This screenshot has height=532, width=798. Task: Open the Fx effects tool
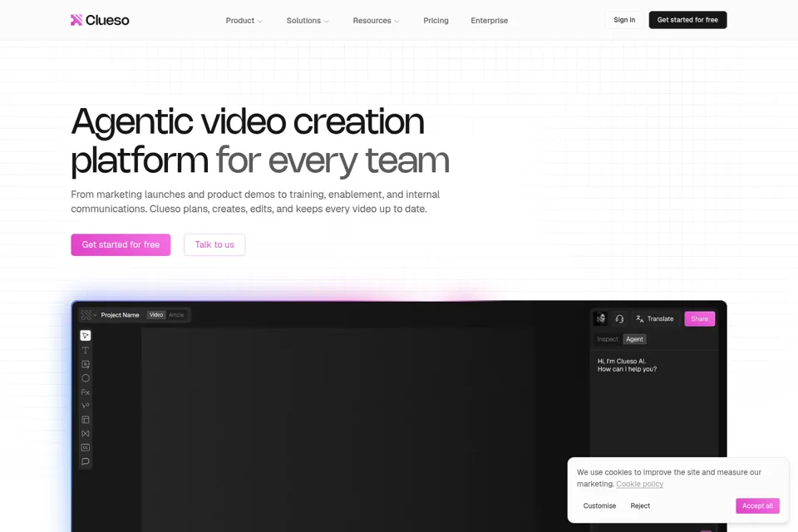86,392
